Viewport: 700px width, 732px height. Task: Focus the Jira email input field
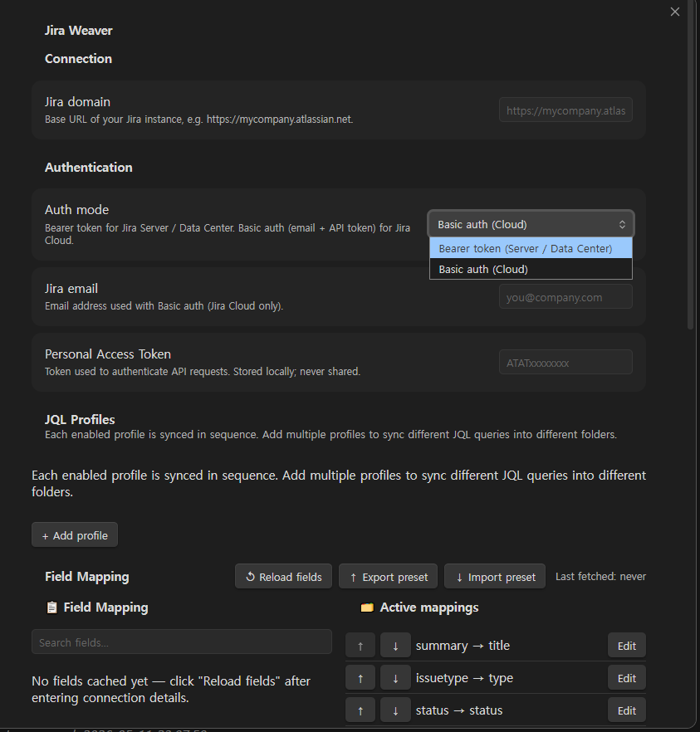565,297
